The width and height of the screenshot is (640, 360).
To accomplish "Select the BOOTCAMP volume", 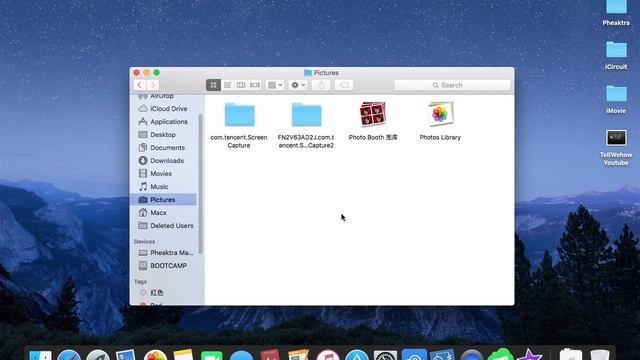I will coord(163,266).
